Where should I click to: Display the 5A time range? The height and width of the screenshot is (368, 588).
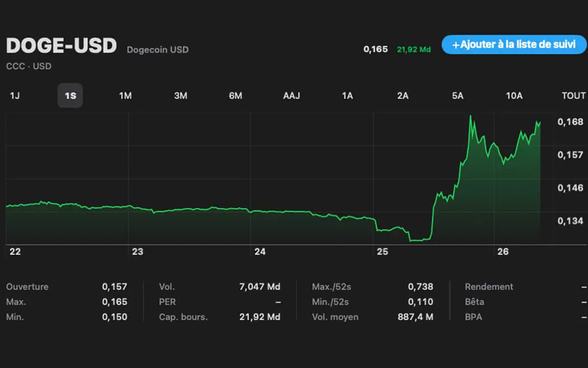click(x=458, y=96)
